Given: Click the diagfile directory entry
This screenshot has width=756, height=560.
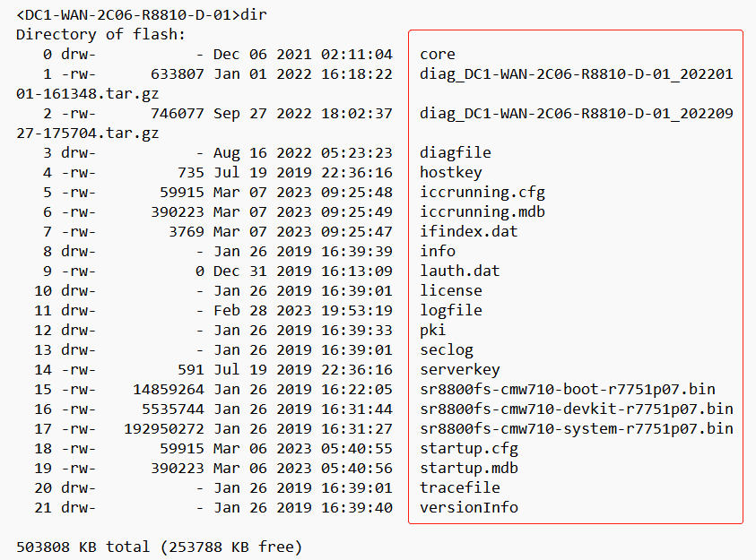Looking at the screenshot, I should [x=455, y=152].
